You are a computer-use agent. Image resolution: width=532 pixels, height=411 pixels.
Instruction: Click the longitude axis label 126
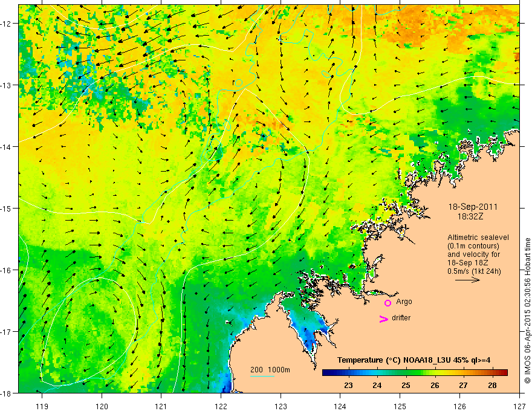point(459,406)
